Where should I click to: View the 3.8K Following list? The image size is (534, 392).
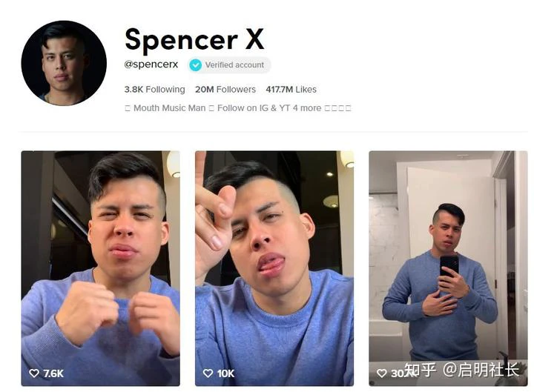click(154, 90)
